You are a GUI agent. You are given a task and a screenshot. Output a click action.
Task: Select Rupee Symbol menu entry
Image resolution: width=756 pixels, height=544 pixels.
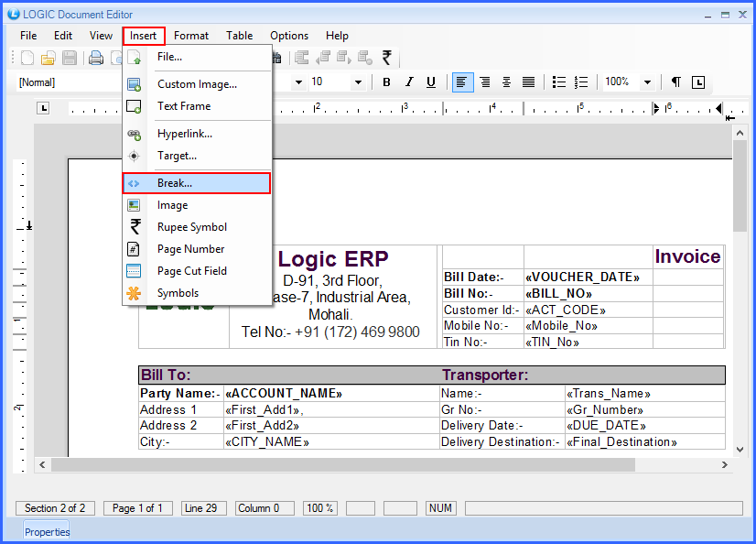197,227
